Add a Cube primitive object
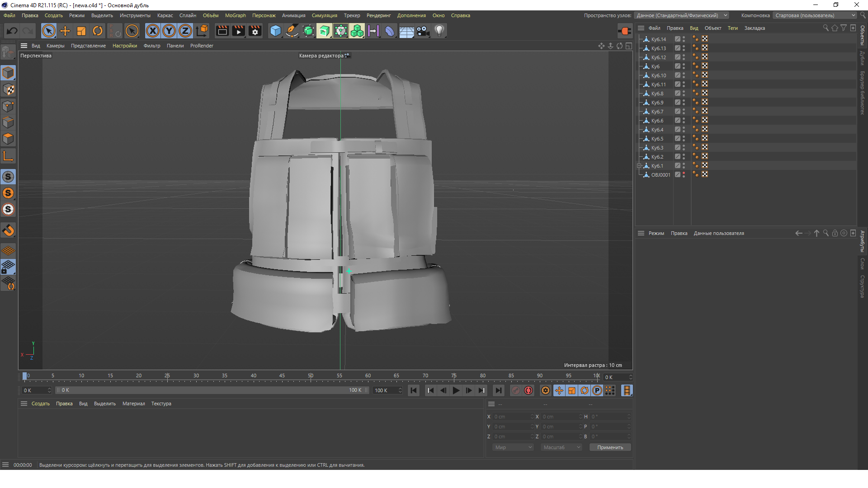Image resolution: width=868 pixels, height=488 pixels. pos(275,31)
